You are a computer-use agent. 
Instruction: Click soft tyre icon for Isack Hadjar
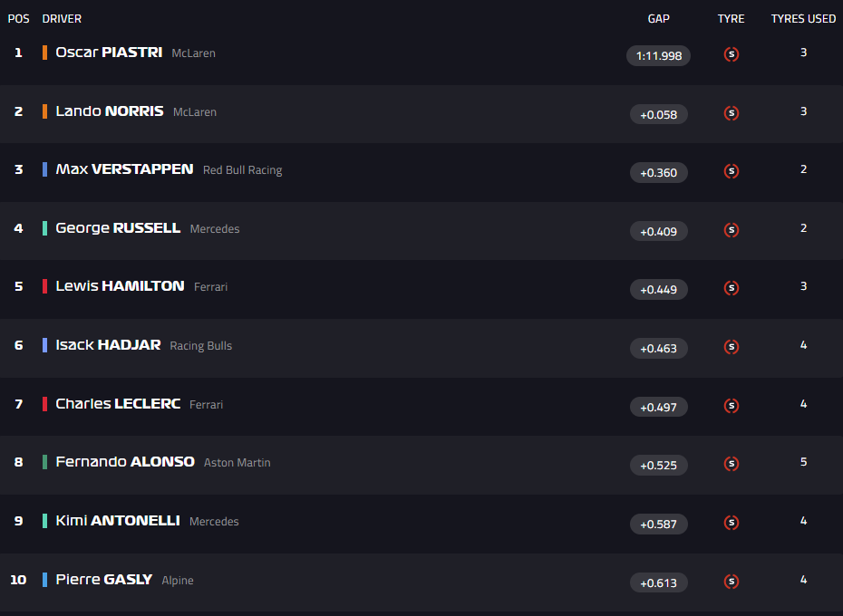[x=732, y=347]
